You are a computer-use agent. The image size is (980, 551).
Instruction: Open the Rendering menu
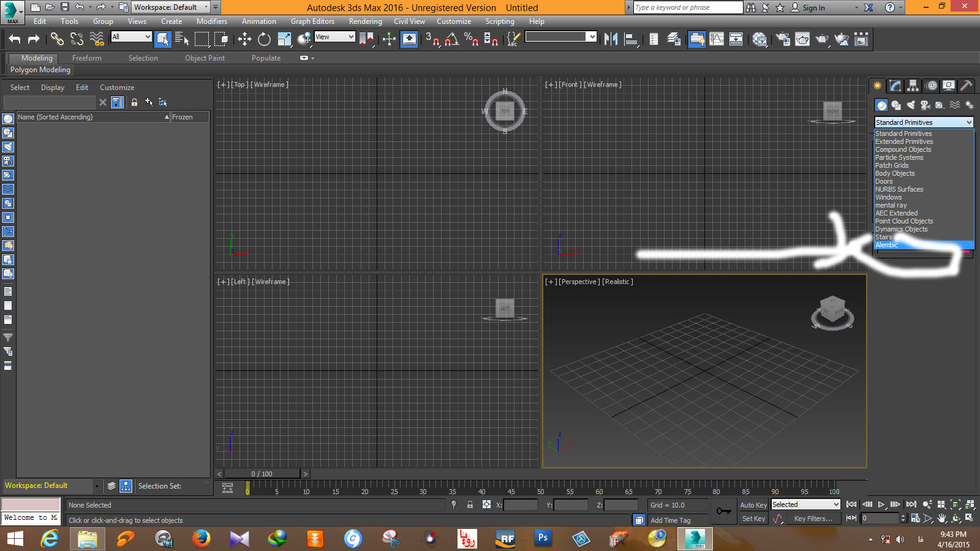point(365,21)
